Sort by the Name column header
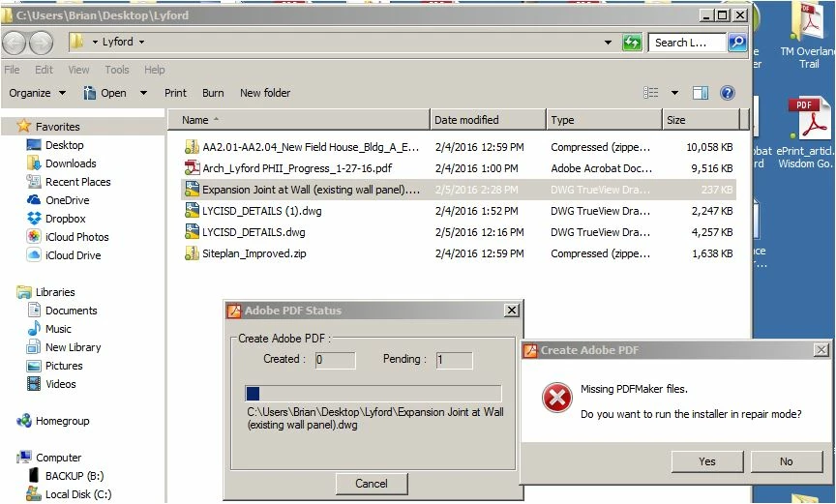 [x=299, y=120]
